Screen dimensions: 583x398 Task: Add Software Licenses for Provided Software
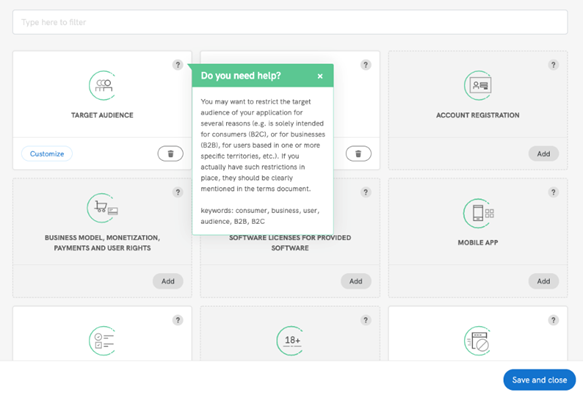tap(356, 281)
